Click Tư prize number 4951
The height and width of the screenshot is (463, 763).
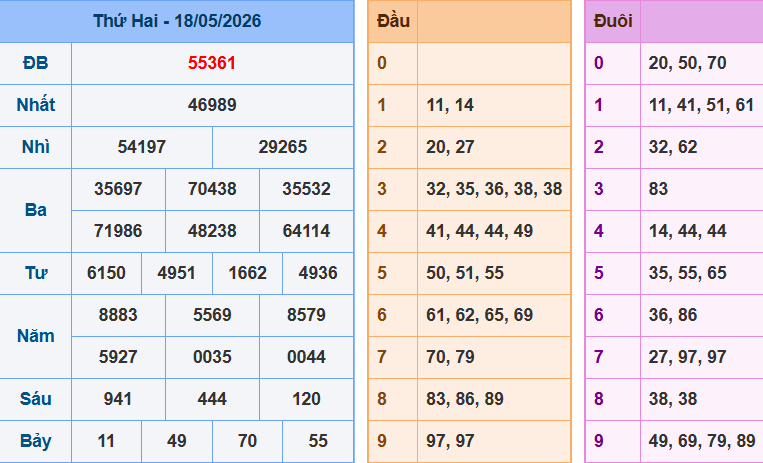click(177, 273)
